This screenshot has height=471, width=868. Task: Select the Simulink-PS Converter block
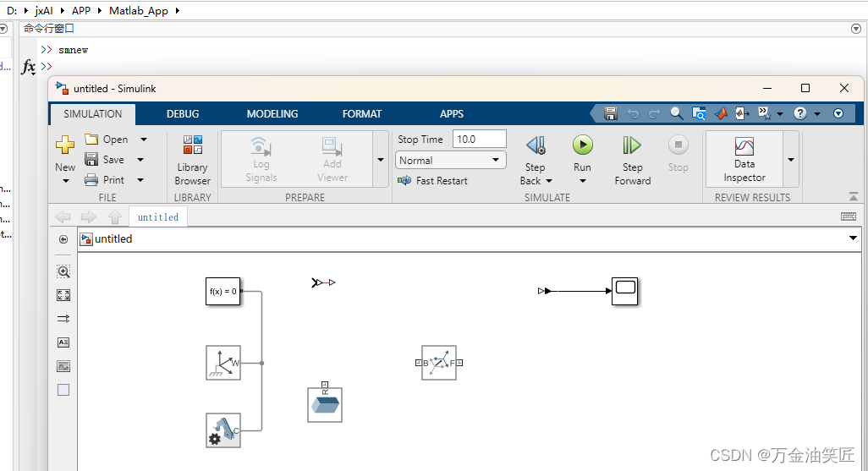[324, 282]
